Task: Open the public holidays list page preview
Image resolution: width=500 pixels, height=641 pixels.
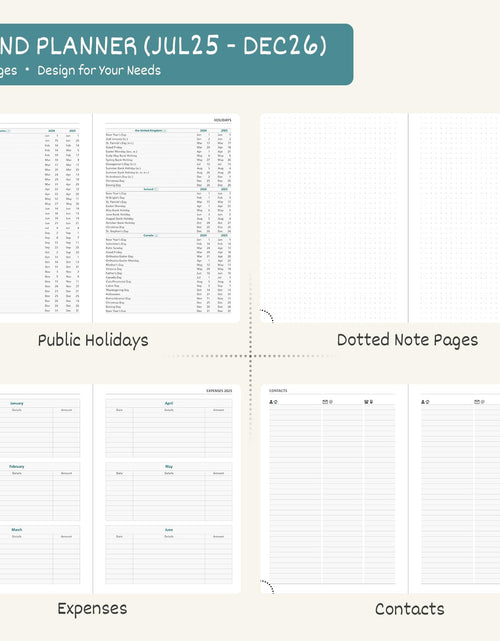Action: (x=167, y=218)
